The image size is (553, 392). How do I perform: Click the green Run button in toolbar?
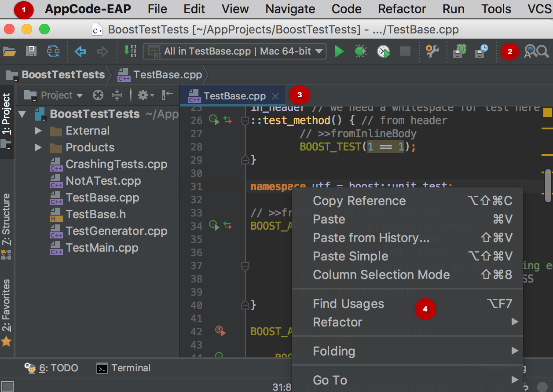(339, 51)
